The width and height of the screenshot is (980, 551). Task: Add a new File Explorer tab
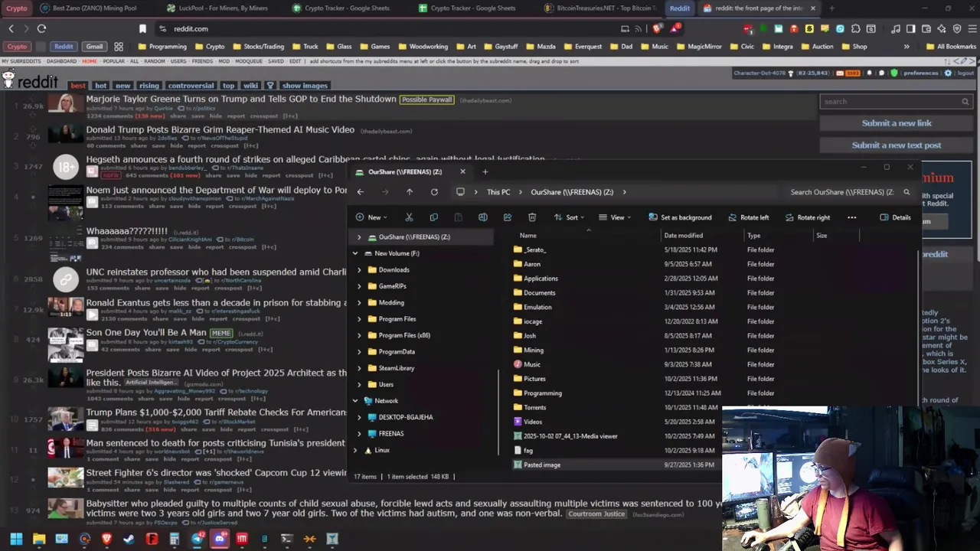pos(485,171)
